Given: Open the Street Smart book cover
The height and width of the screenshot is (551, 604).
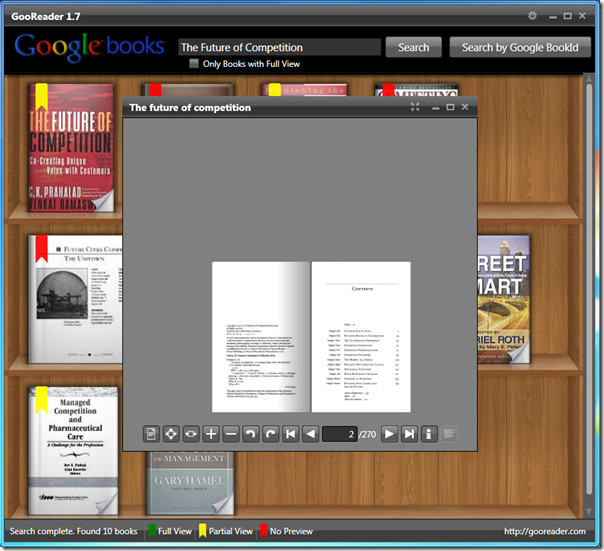Looking at the screenshot, I should pos(504,299).
